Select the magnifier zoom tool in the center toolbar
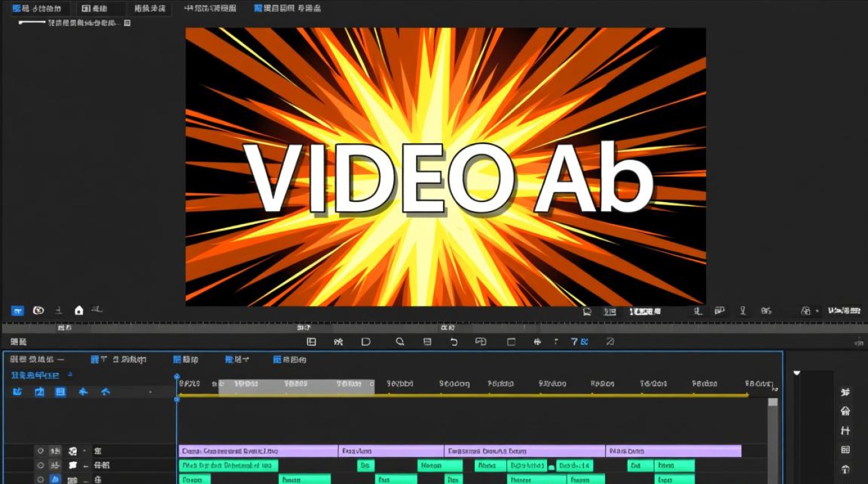The height and width of the screenshot is (484, 868). point(400,342)
